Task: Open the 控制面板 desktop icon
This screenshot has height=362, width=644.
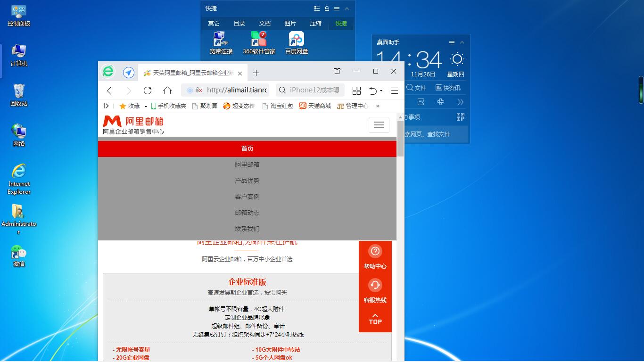Action: coord(19,16)
